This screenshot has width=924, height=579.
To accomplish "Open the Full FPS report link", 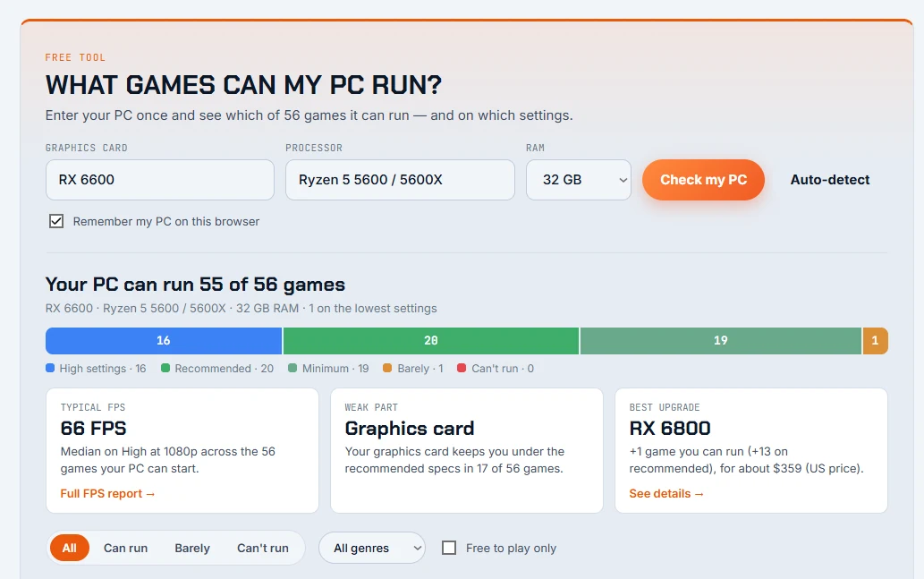I will click(107, 493).
